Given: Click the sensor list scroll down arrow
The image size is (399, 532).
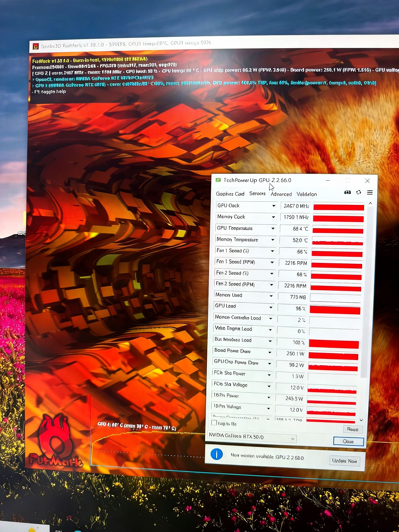Looking at the screenshot, I should [x=361, y=420].
